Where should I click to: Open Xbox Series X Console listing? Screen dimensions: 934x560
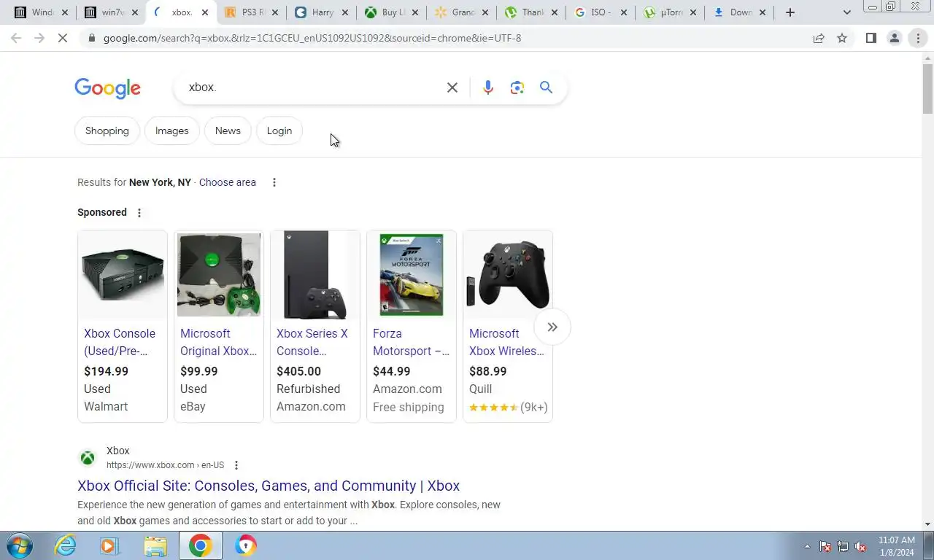point(312,342)
